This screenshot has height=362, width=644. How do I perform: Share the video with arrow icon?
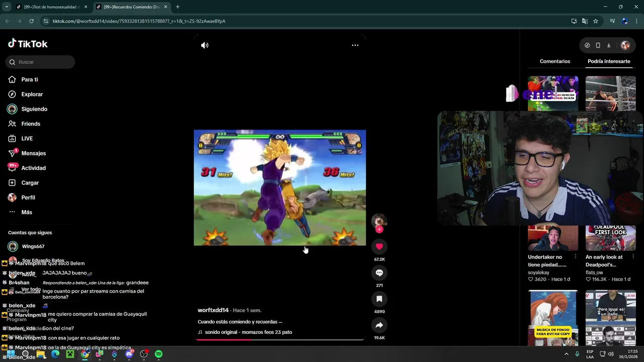(379, 325)
